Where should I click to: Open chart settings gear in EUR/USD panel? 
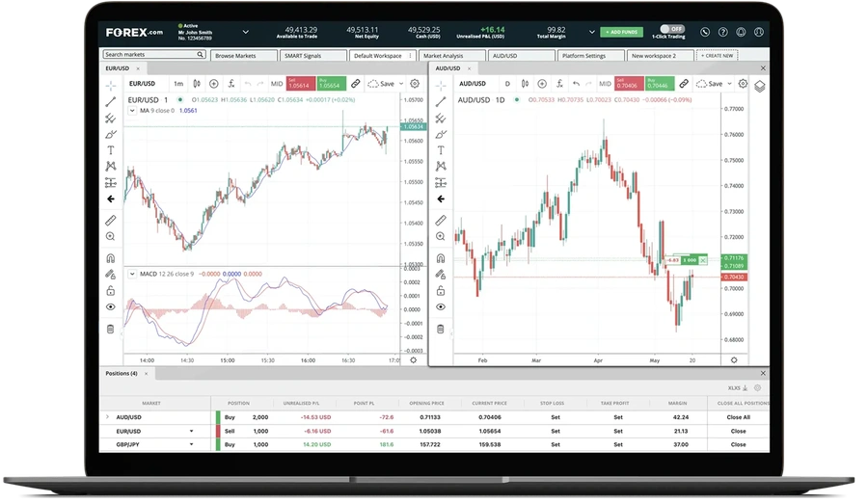pos(415,84)
